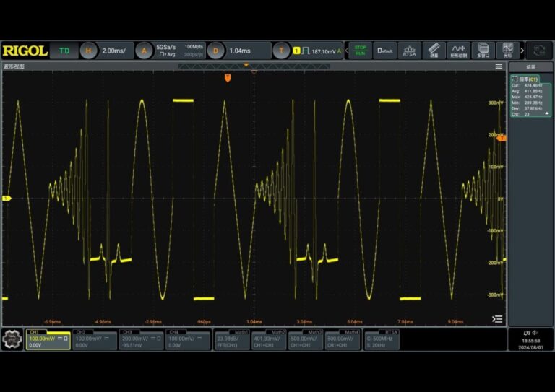The image size is (555, 392).
Task: Open the waveform view hamburger menu
Action: click(499, 66)
